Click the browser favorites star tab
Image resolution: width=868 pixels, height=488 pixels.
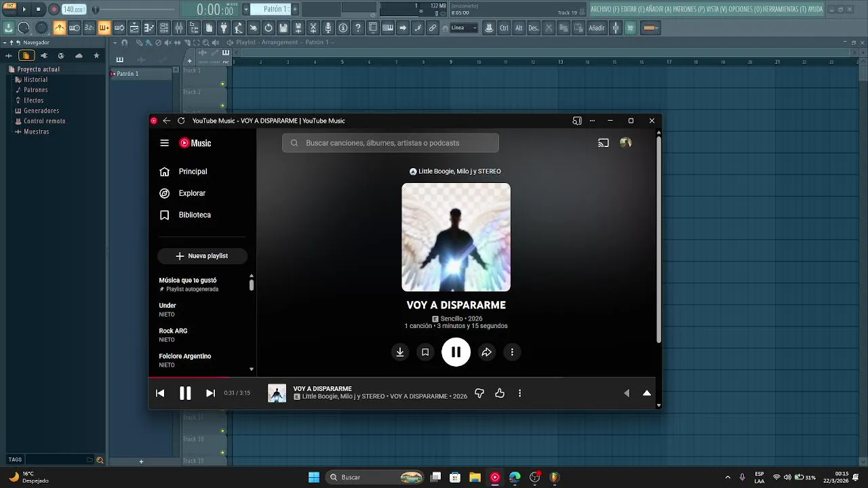coord(96,56)
